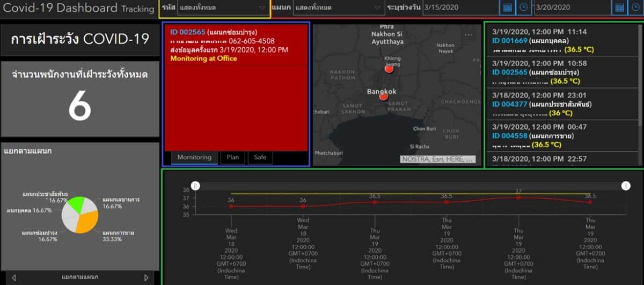Click the red marker at Khlong Luang
The height and width of the screenshot is (285, 644).
389,69
